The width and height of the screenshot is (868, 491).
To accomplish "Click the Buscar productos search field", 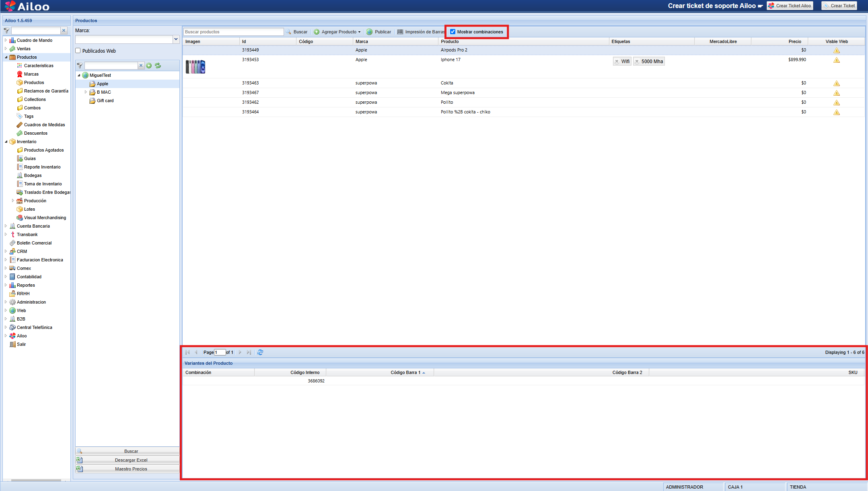I will tap(233, 32).
